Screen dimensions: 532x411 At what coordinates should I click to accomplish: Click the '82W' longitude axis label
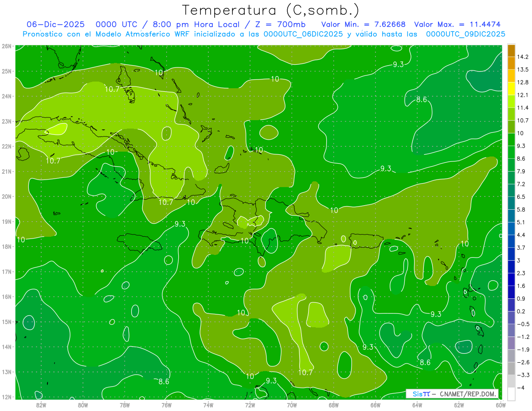41,405
